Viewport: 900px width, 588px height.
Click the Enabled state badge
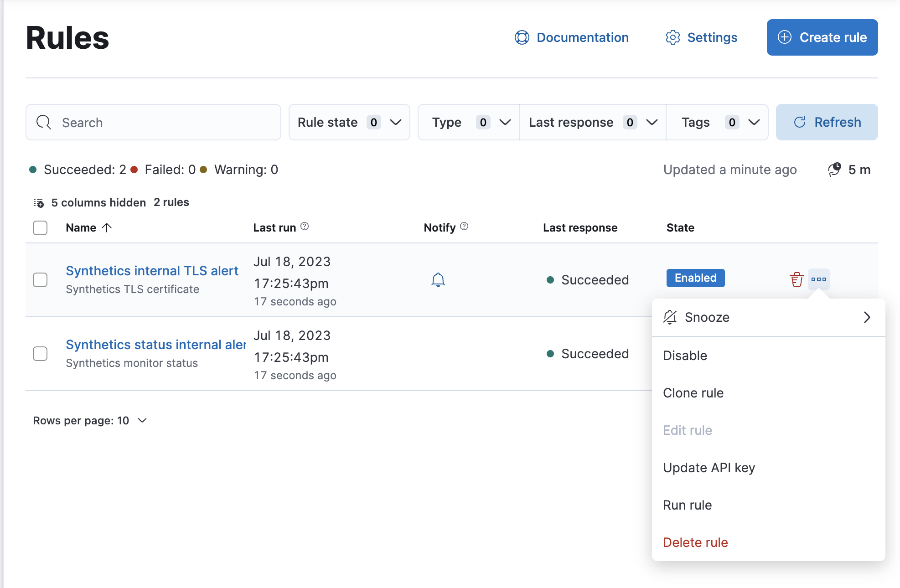695,278
